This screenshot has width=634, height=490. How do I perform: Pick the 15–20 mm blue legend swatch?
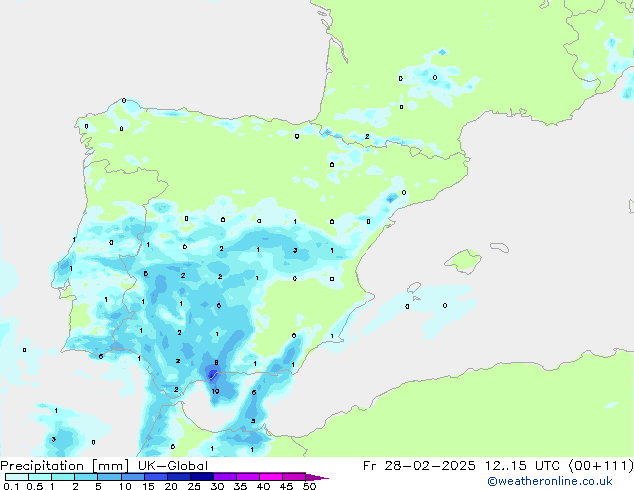[x=155, y=477]
